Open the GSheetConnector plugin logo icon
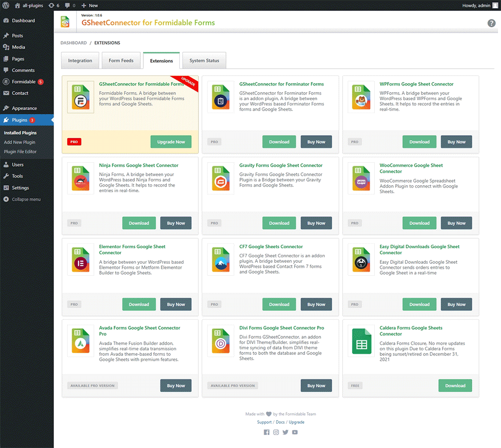This screenshot has height=448, width=501. coord(65,22)
